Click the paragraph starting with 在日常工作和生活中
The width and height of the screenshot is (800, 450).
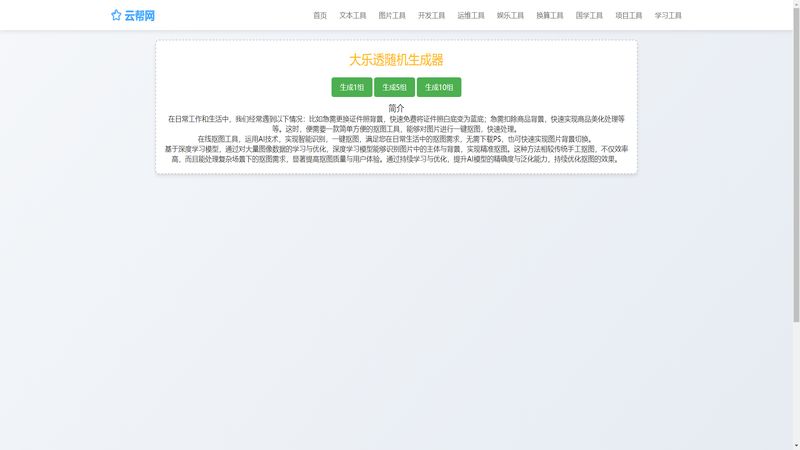point(396,123)
